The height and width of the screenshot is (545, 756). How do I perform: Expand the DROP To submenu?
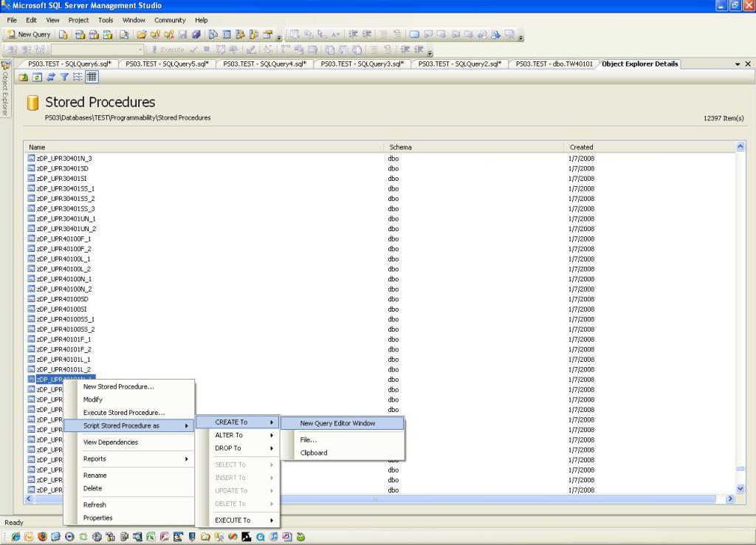pos(237,448)
